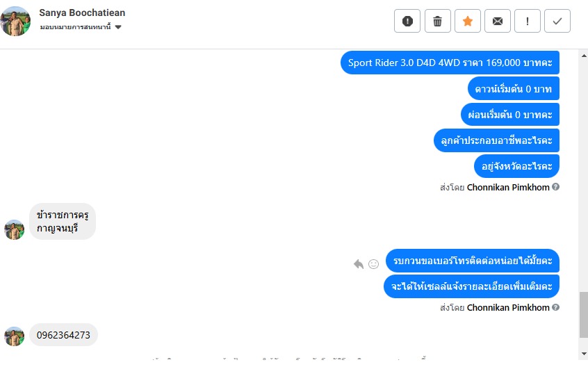Open the assign conversation dropdown arrow
The image size is (588, 367).
coord(118,27)
